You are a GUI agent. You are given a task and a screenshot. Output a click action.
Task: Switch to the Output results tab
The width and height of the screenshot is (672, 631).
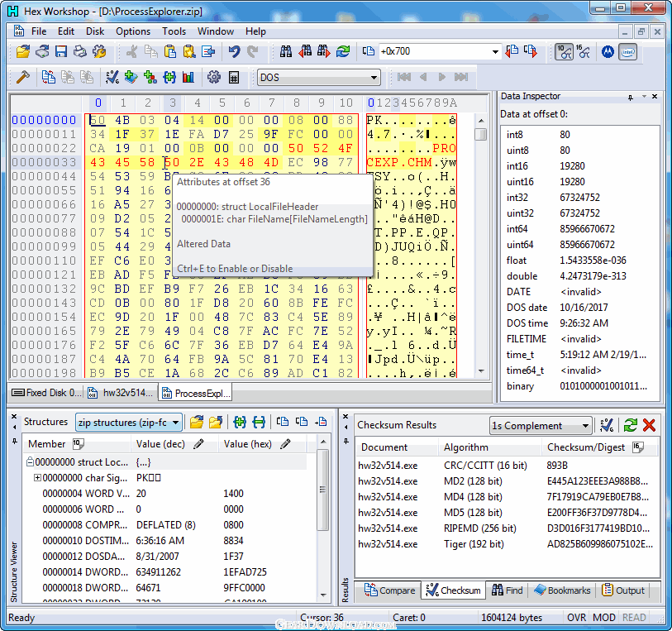(623, 590)
